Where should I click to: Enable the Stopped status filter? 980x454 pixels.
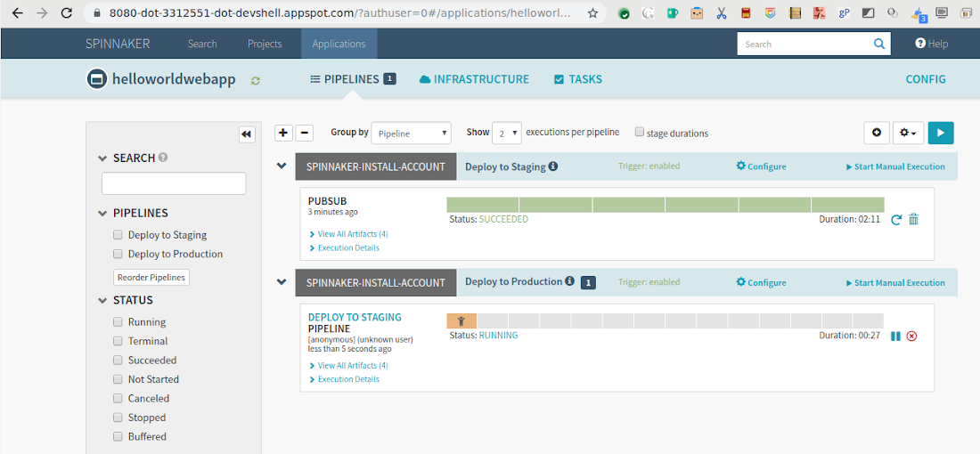tap(118, 417)
